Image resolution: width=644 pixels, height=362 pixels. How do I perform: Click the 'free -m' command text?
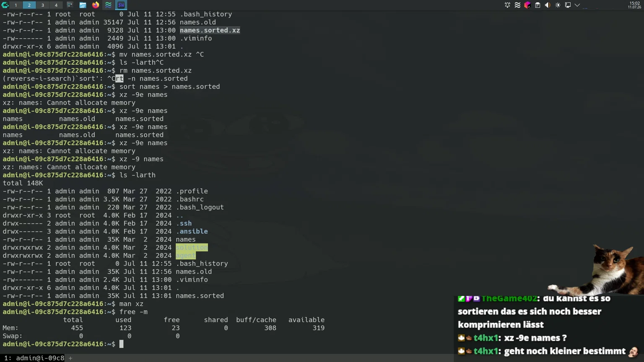pos(133,312)
